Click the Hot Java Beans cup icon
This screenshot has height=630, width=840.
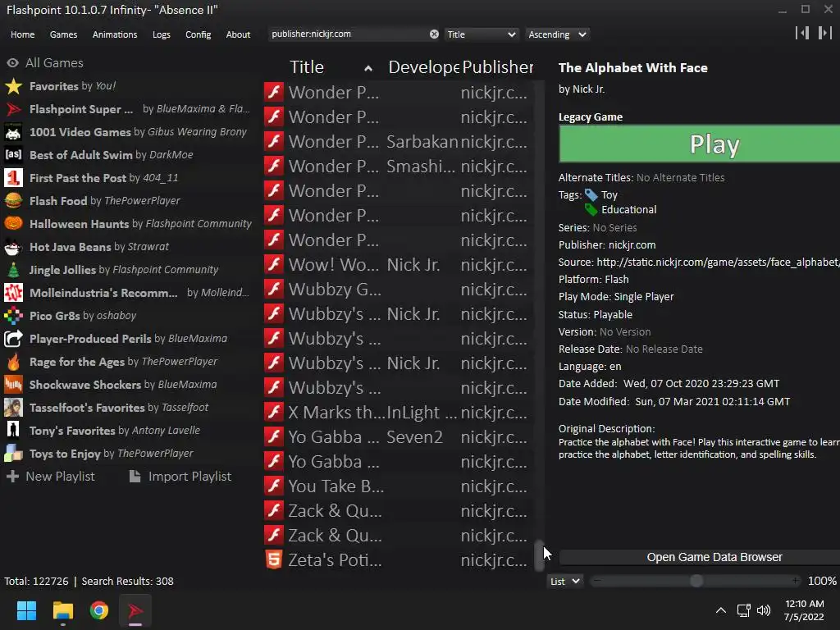(x=13, y=247)
